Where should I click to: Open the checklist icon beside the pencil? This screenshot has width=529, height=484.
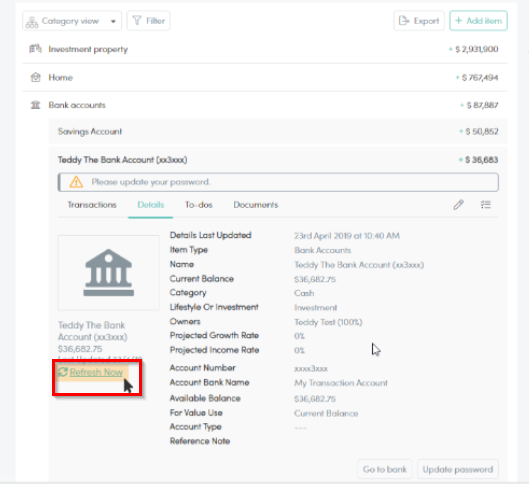click(x=485, y=205)
